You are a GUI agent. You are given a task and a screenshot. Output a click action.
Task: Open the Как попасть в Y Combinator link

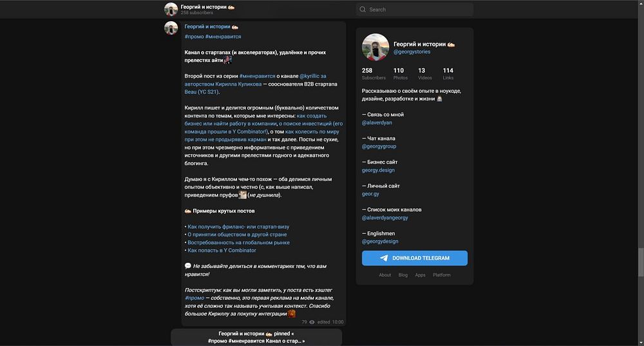pos(222,250)
